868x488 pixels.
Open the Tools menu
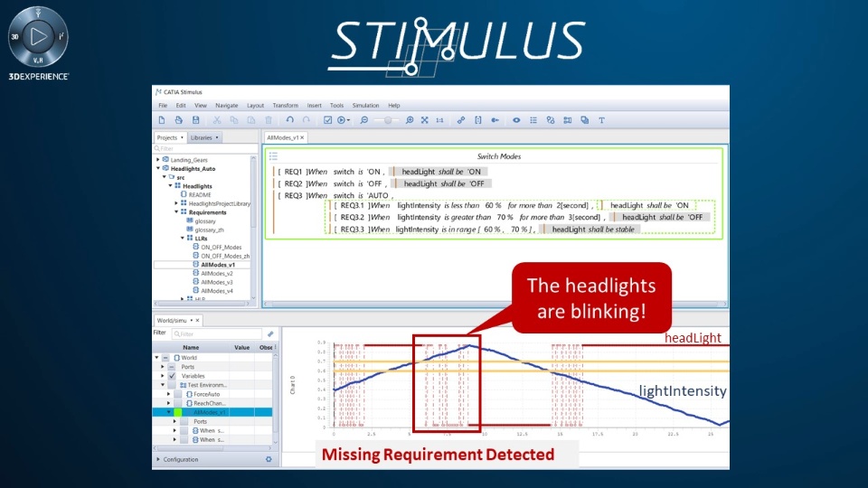pyautogui.click(x=336, y=105)
